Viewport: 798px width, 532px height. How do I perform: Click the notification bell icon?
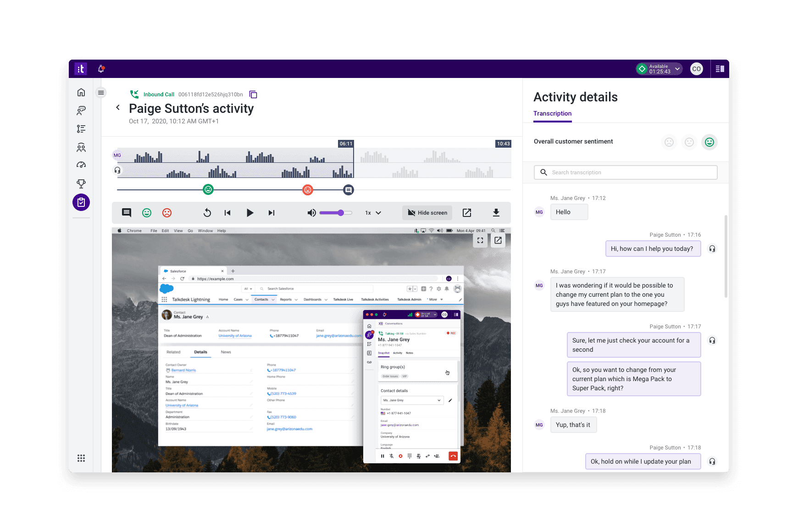101,69
